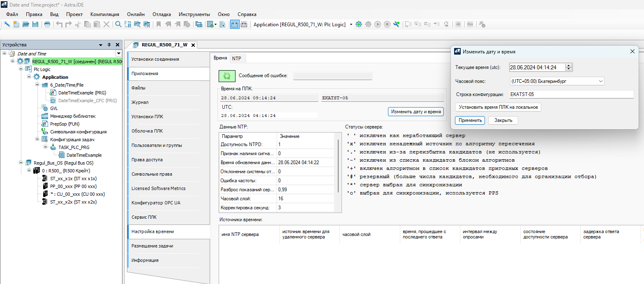
Task: Open the Application selector dropdown in toolbar
Action: pyautogui.click(x=351, y=25)
